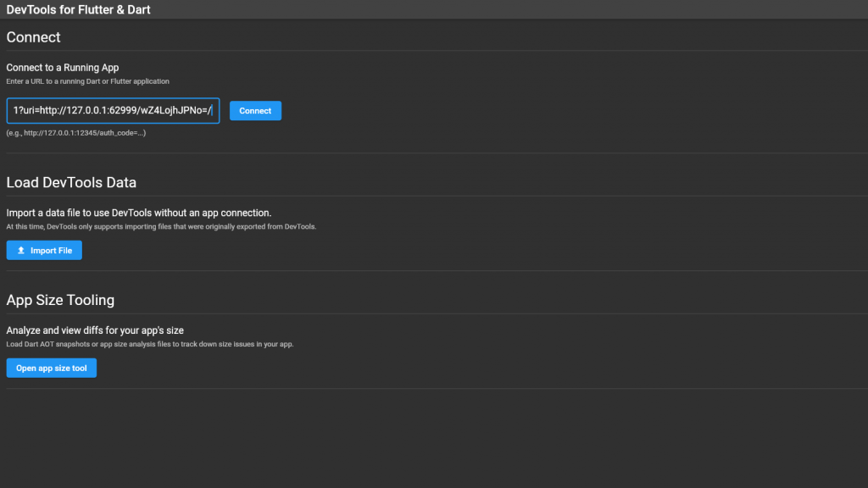The width and height of the screenshot is (868, 488).
Task: Click the 'Load Dart AOT snapshots' note
Action: click(x=150, y=344)
